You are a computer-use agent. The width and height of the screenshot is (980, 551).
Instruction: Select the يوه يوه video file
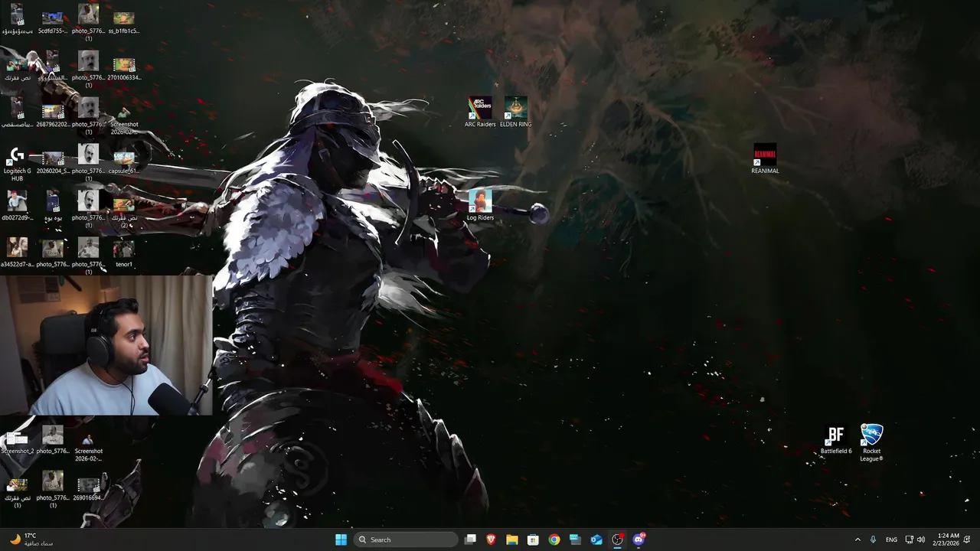click(x=53, y=205)
